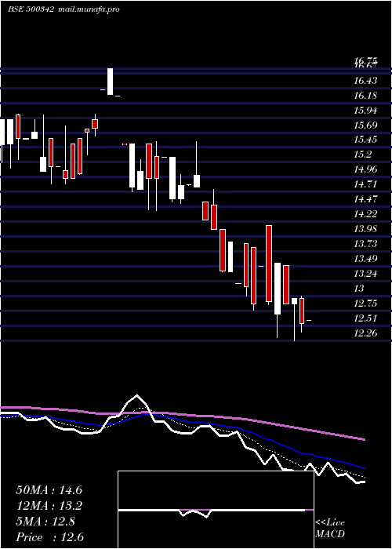The image size is (392, 549).
Task: Click the 15.94 price axis label
Action: click(x=365, y=111)
